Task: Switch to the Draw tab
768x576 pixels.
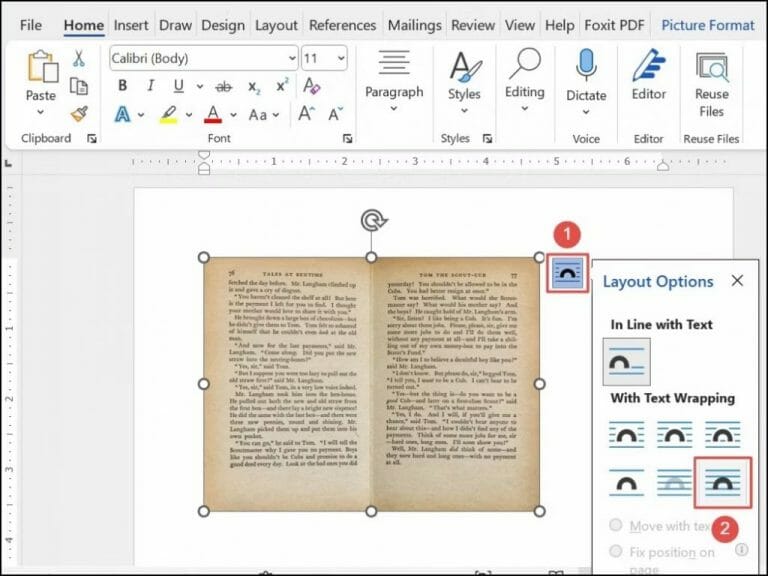Action: pyautogui.click(x=175, y=25)
